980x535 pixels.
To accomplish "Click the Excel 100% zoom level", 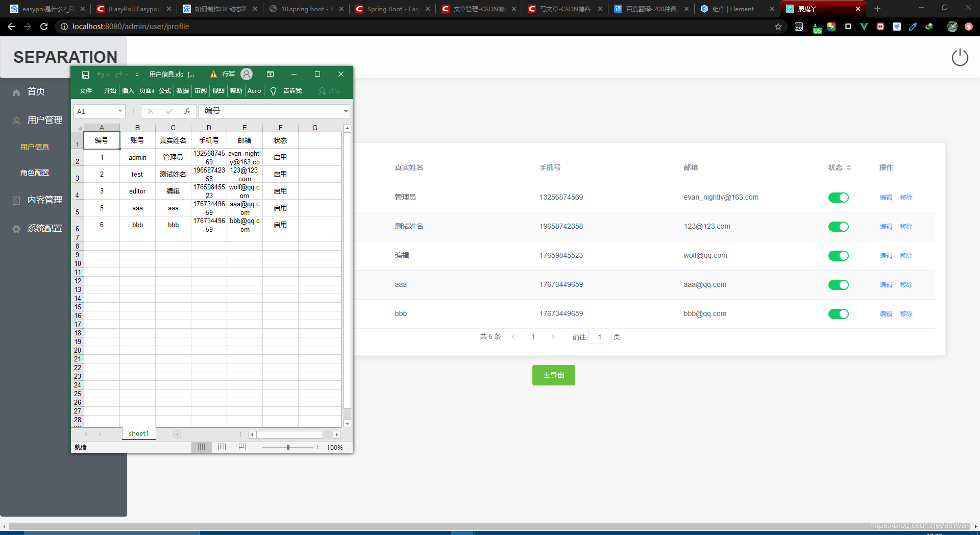I will click(x=335, y=447).
